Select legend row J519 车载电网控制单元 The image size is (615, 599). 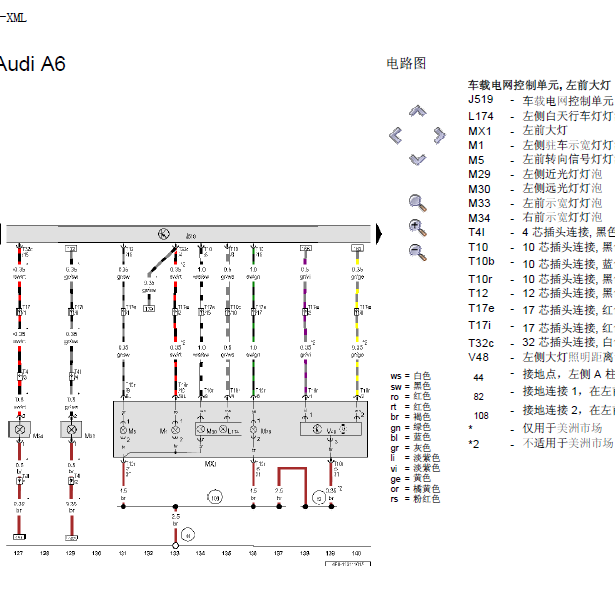click(x=540, y=100)
